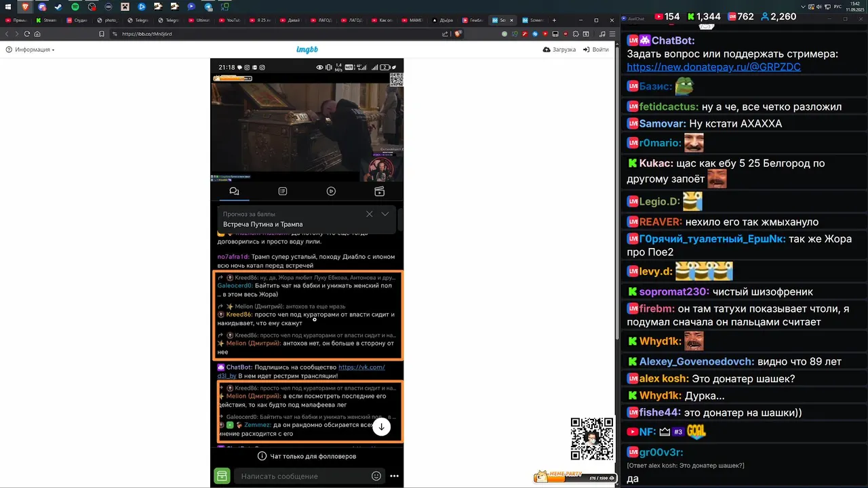
Task: Click the sopromat230 username in AxelChat
Action: point(674,291)
